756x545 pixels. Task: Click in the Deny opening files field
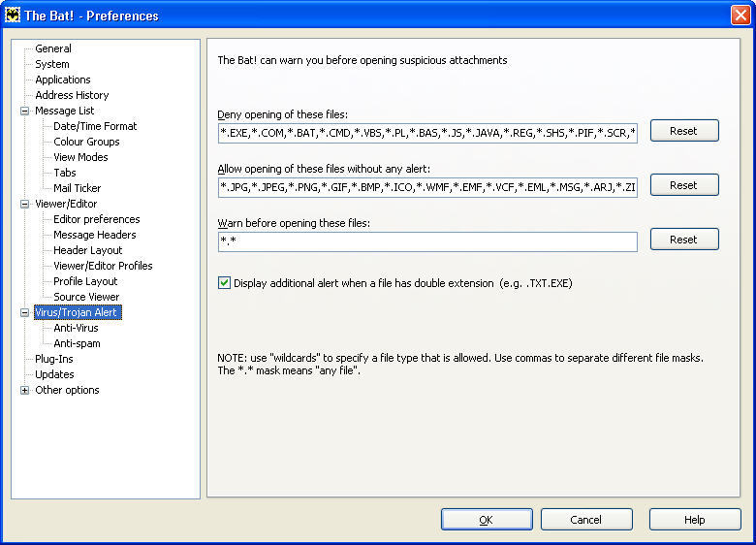pos(427,133)
